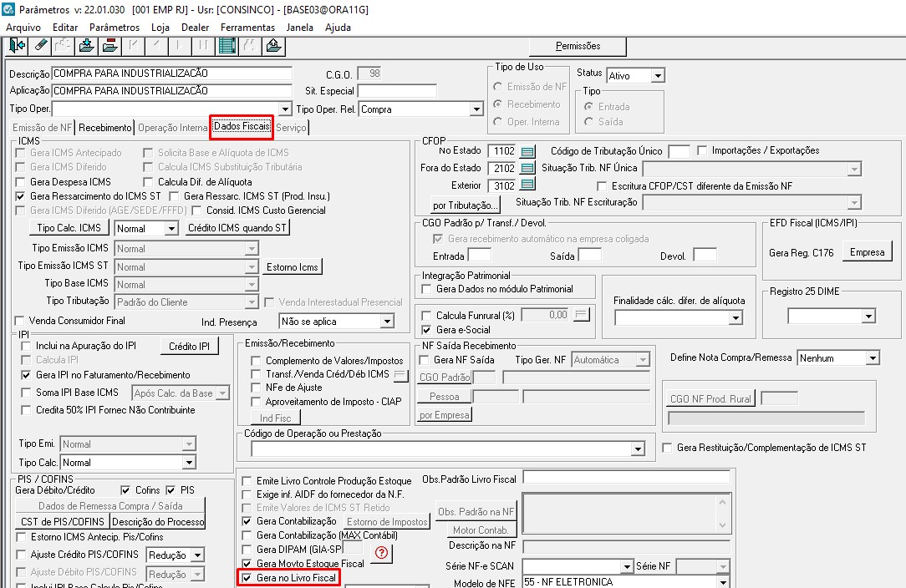Click small button beside Calcula Funrural percentage
This screenshot has width=906, height=588.
581,315
